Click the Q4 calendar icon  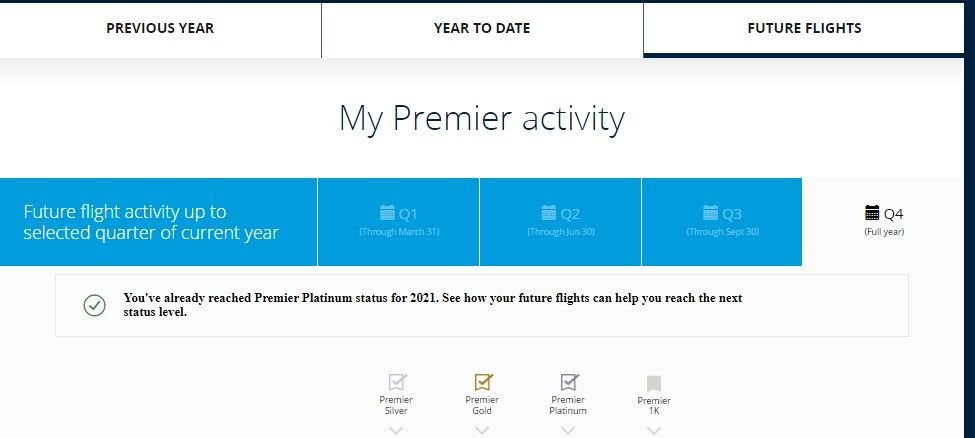coord(872,213)
